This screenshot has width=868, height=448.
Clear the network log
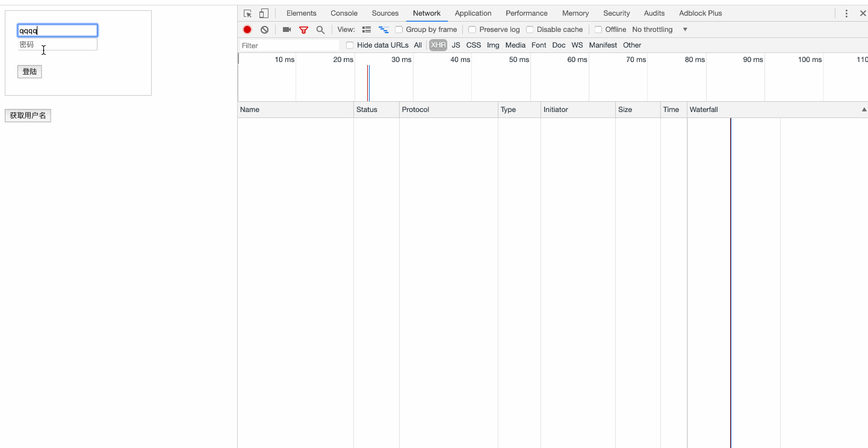[x=264, y=30]
